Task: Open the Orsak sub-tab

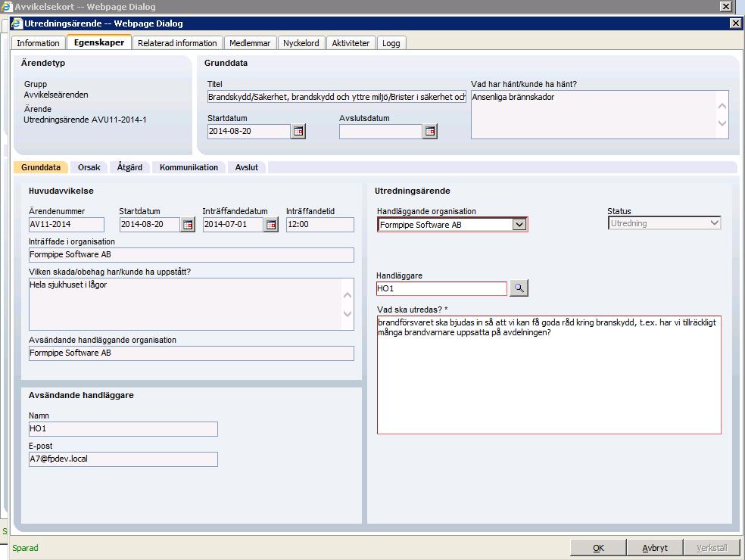Action: (89, 167)
